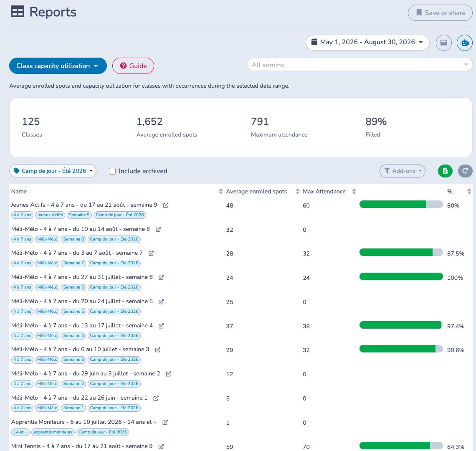Sort by Max Attendance arrows
The width and height of the screenshot is (476, 451).
point(354,191)
